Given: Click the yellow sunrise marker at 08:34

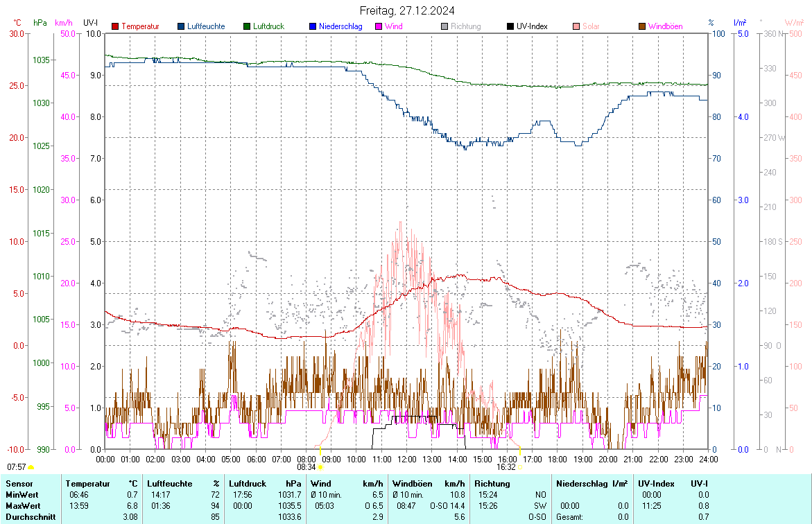Looking at the screenshot, I should tap(320, 468).
